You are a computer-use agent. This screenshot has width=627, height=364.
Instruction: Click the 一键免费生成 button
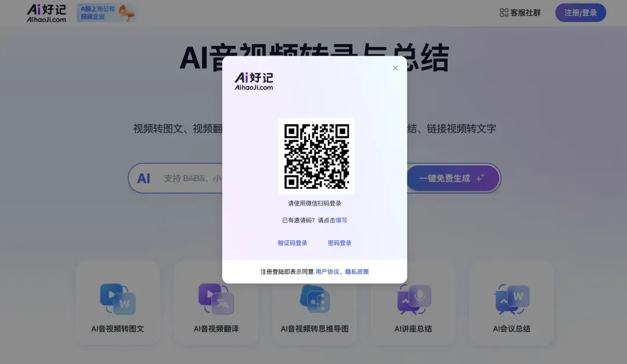coord(453,178)
